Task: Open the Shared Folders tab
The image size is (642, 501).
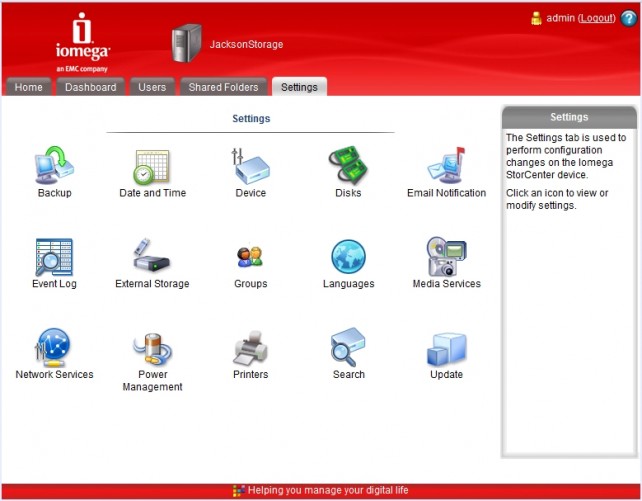Action: click(224, 87)
